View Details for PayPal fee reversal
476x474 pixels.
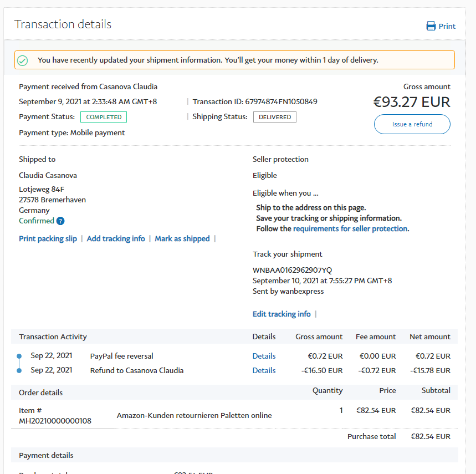click(x=264, y=356)
